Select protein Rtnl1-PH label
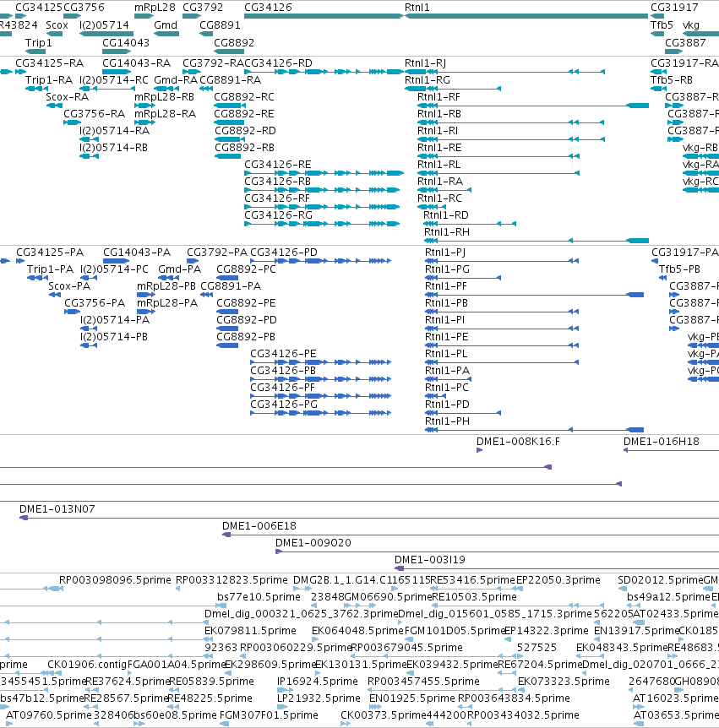The width and height of the screenshot is (719, 728). pos(447,421)
